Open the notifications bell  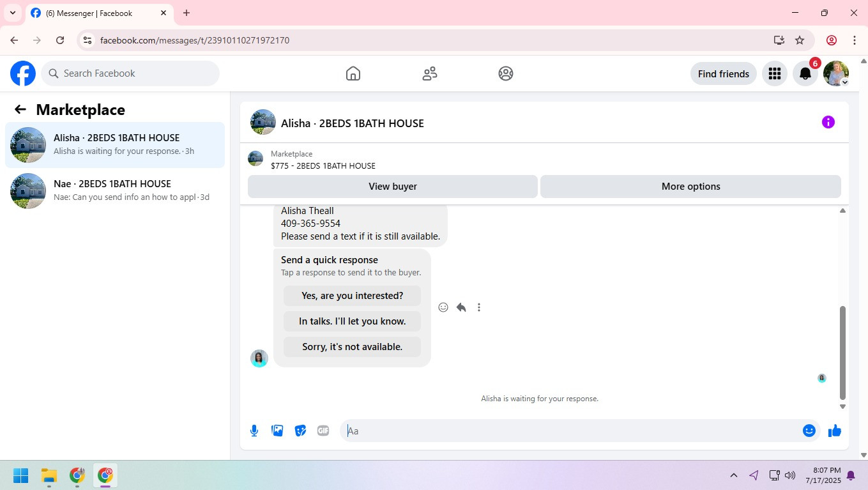[x=805, y=73]
